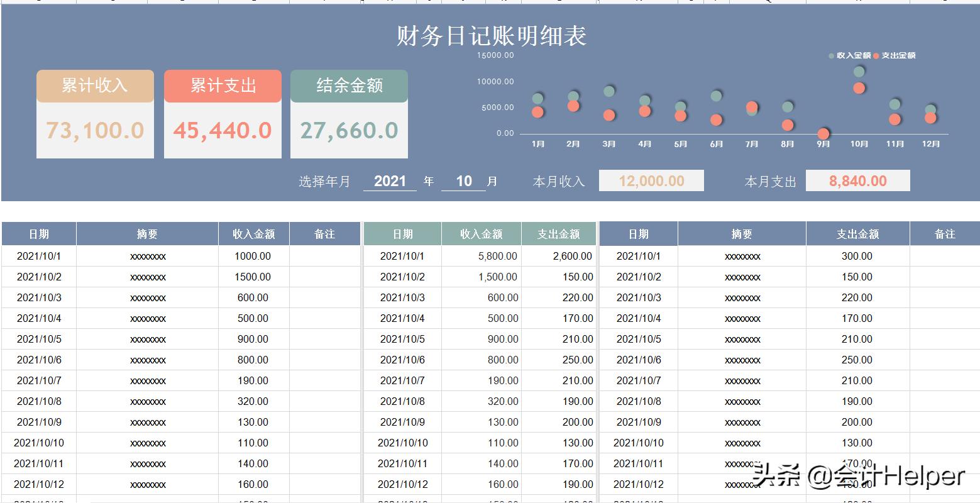
Task: Select the 日期 header of the left table
Action: (x=38, y=233)
